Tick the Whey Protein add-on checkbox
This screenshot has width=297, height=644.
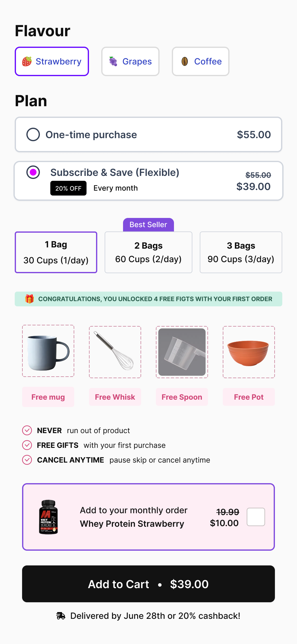click(256, 517)
